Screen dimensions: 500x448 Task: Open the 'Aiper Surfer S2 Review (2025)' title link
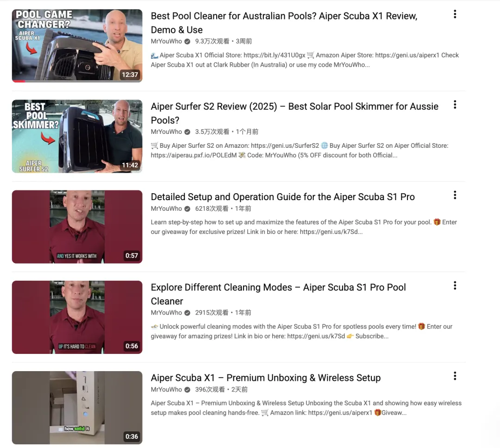[294, 113]
